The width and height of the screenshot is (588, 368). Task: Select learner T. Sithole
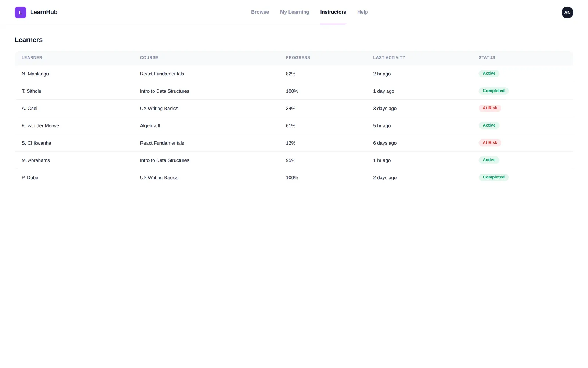[32, 91]
